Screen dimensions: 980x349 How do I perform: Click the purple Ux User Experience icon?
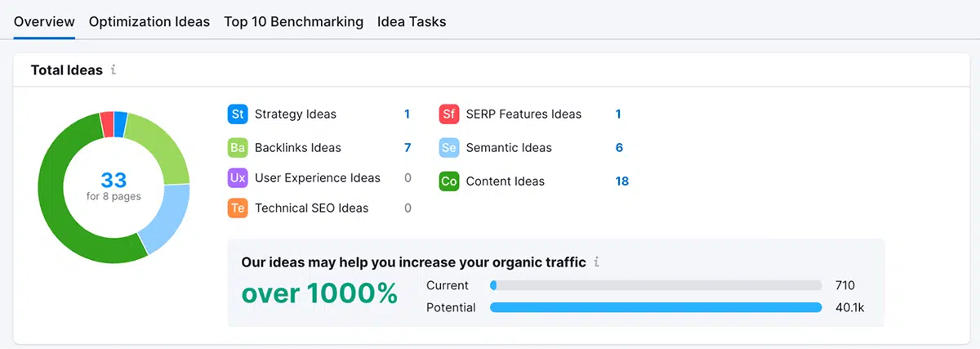point(238,178)
